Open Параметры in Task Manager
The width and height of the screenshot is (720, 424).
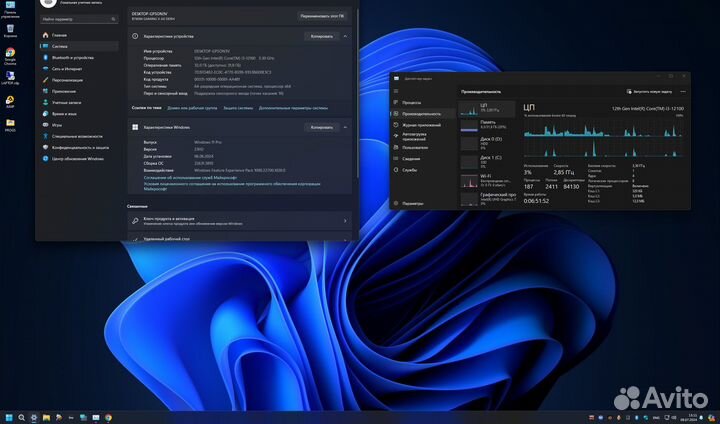422,203
